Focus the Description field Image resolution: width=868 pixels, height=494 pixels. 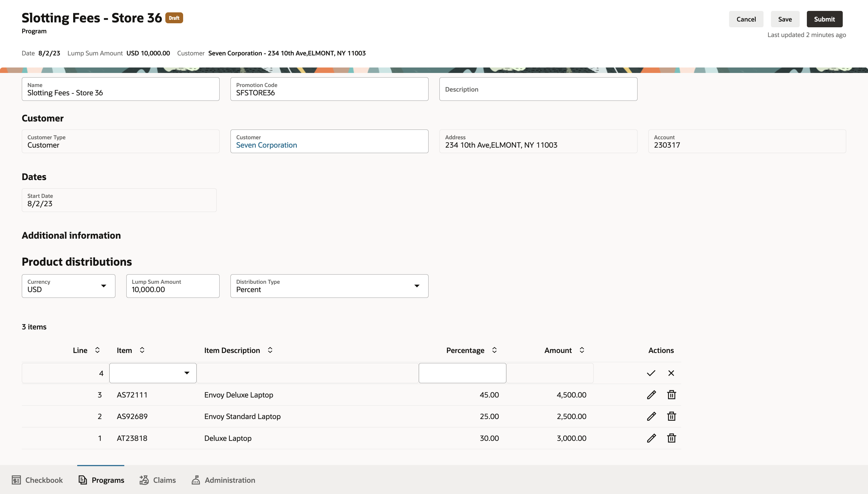(538, 89)
